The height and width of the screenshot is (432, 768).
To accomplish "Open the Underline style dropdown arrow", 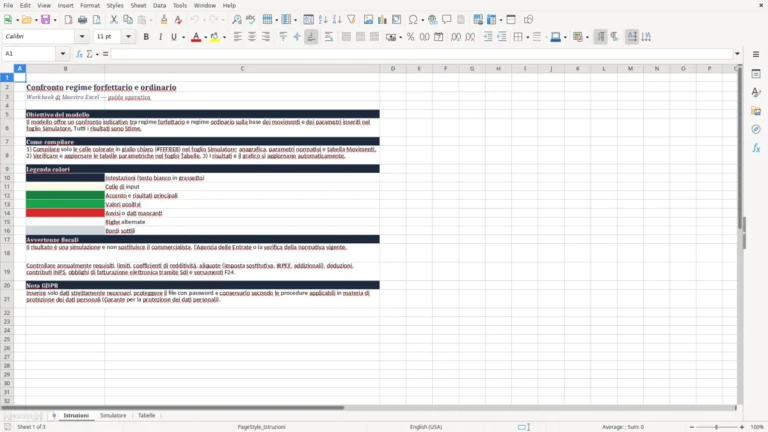I will point(184,37).
